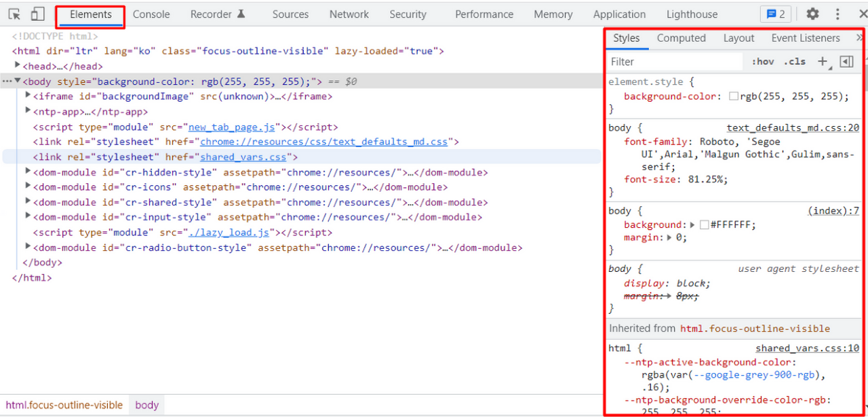Click the html.focus-outline-visible inherited-from label
The height and width of the screenshot is (417, 868).
coord(755,328)
